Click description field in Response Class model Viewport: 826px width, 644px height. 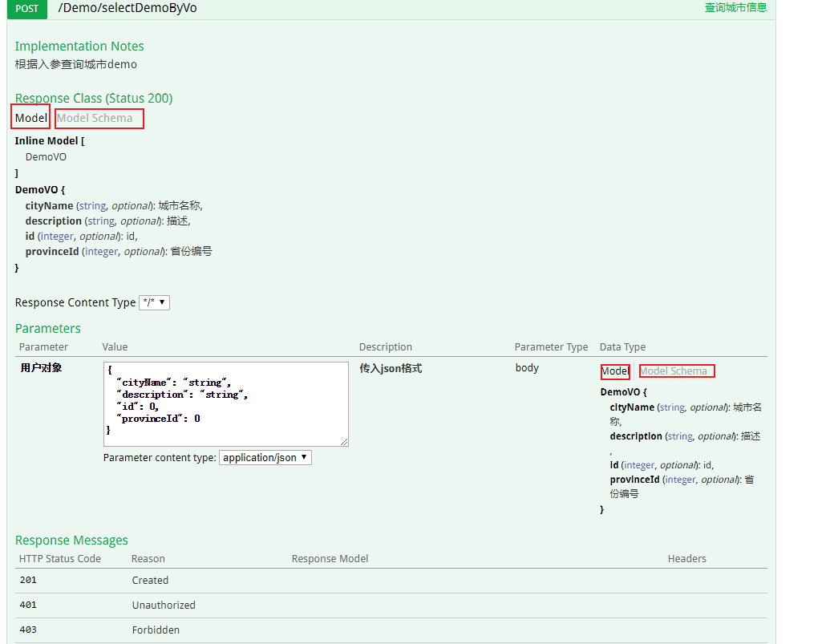click(53, 221)
